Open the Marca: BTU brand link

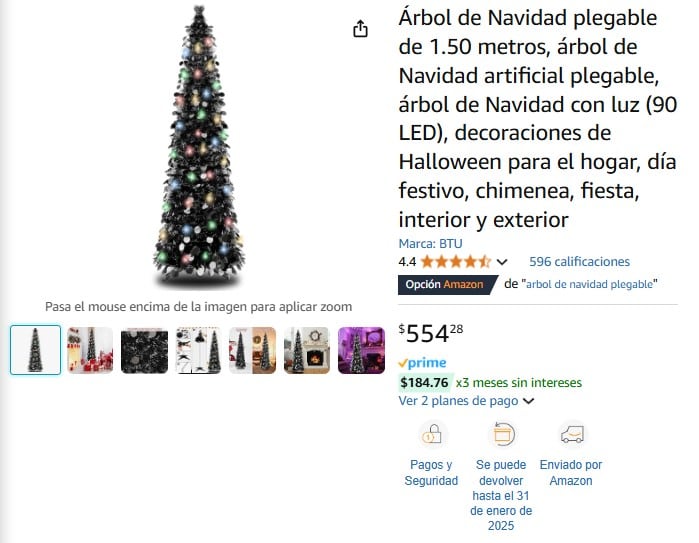coord(430,244)
